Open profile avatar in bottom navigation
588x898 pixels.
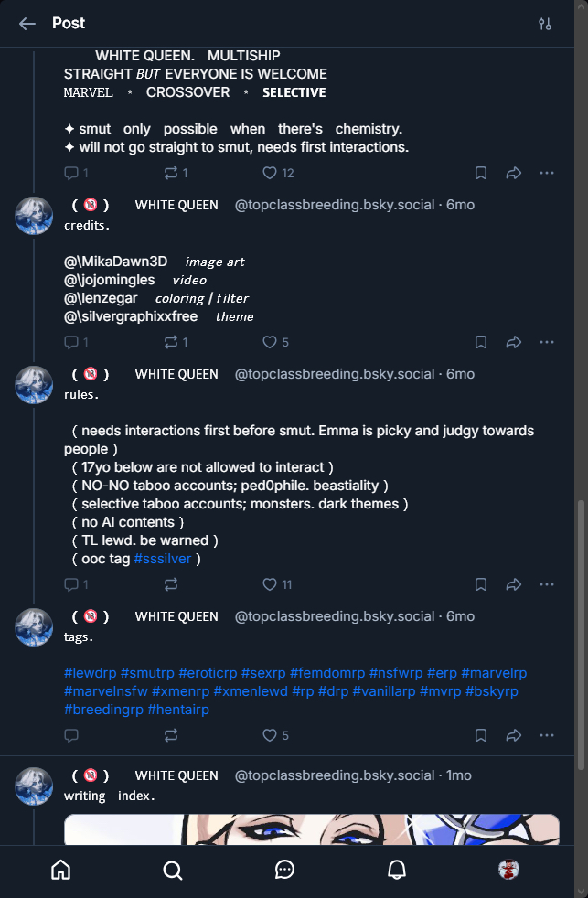coord(508,870)
